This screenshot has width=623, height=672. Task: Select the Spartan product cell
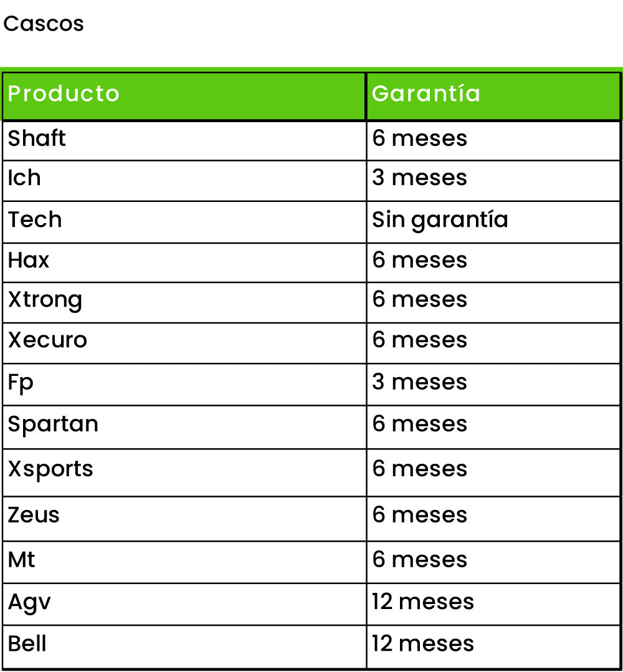pos(184,427)
